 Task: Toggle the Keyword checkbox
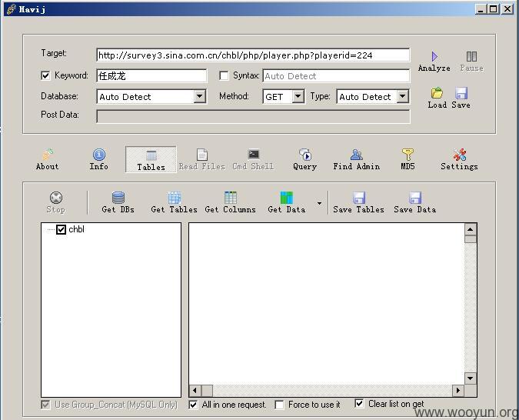coord(45,75)
